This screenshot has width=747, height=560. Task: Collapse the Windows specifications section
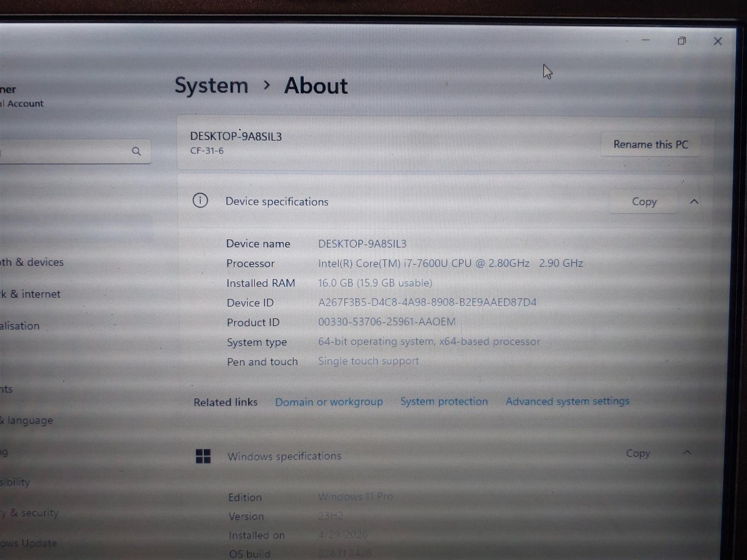click(x=687, y=453)
